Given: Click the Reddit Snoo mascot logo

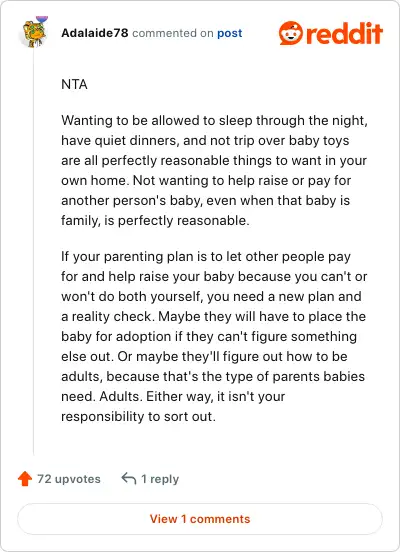Looking at the screenshot, I should (290, 33).
